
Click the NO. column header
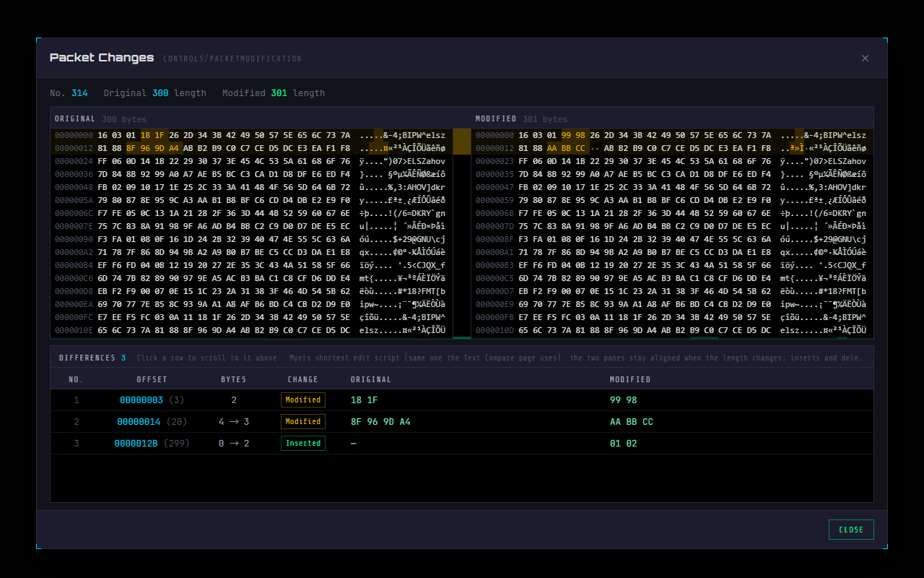[76, 379]
